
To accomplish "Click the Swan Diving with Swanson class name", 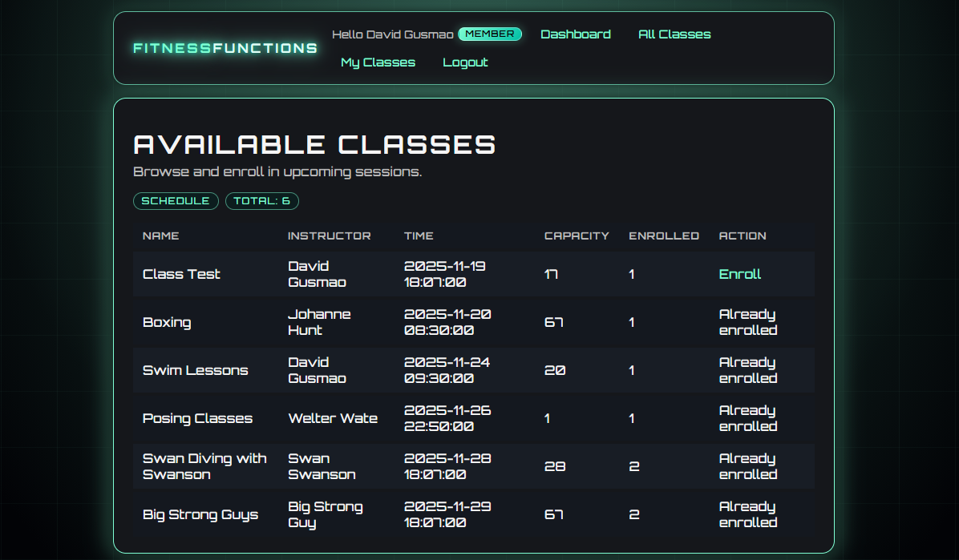I will tap(204, 466).
